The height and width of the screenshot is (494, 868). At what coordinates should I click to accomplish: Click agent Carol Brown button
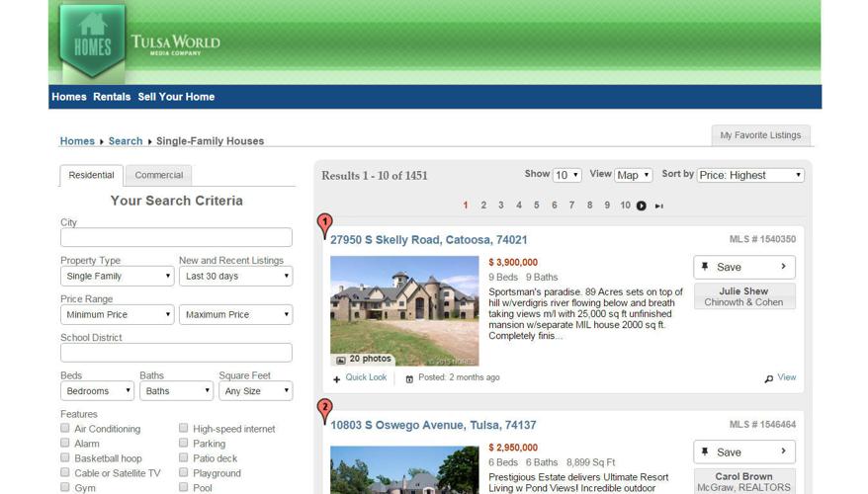click(x=744, y=481)
